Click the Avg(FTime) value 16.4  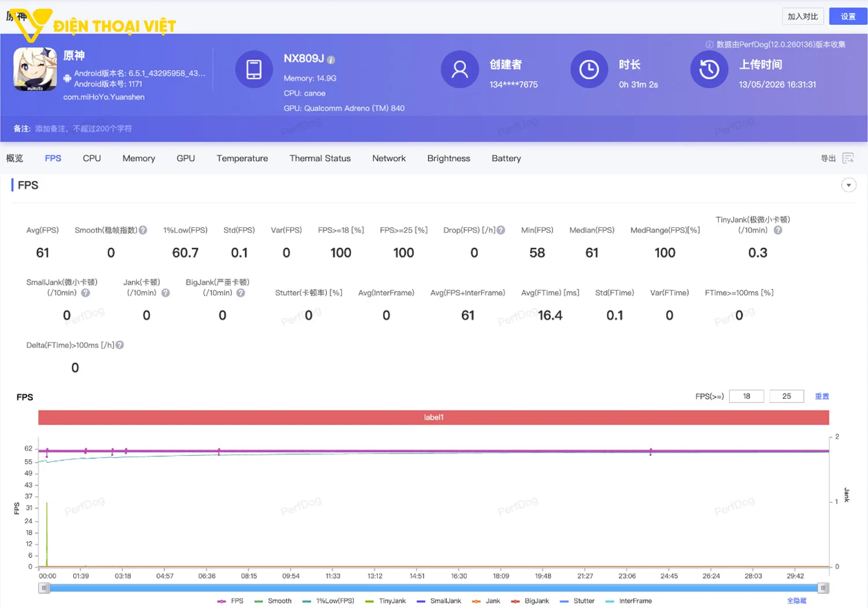tap(550, 315)
